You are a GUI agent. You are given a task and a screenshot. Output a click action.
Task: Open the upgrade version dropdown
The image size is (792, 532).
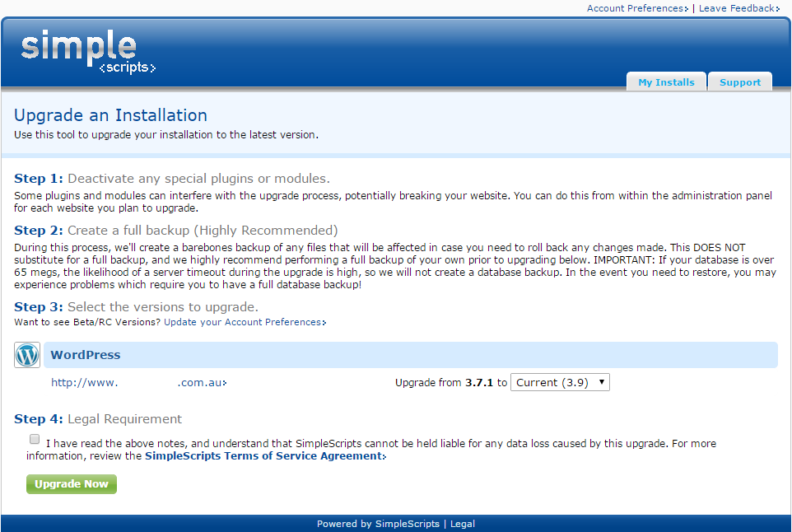point(560,382)
